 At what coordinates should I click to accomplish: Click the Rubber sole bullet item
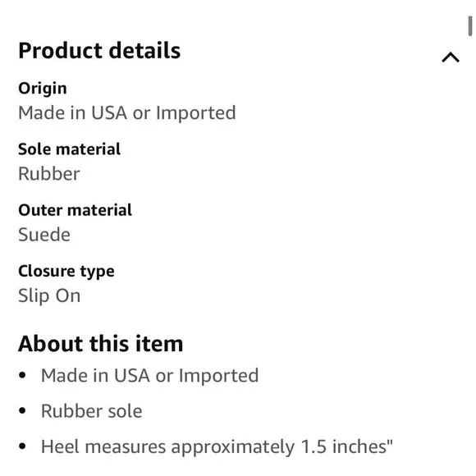[x=91, y=411]
